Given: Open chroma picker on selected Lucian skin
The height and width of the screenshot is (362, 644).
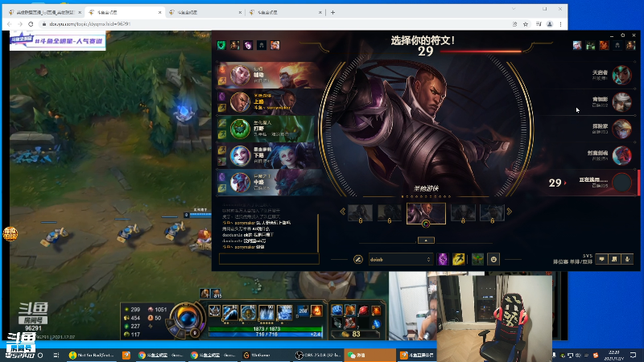Looking at the screenshot, I should pyautogui.click(x=426, y=224).
